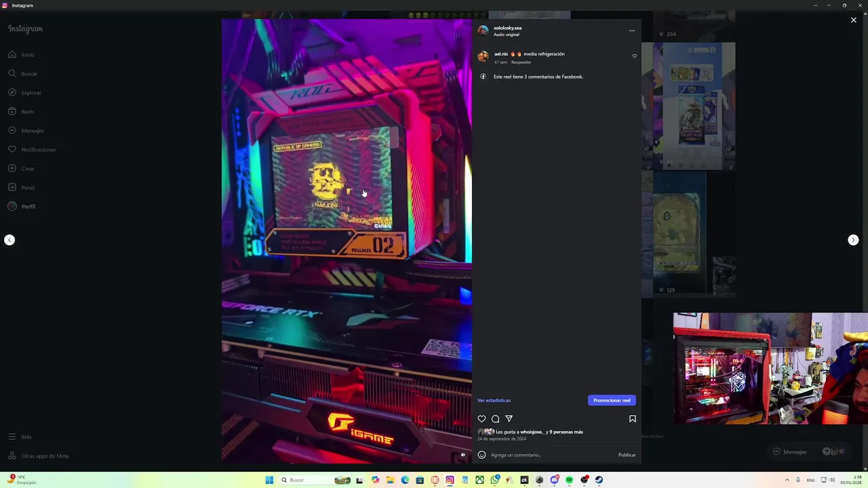This screenshot has width=868, height=488.
Task: Open Microsoft Edge from the taskbar
Action: (x=405, y=480)
